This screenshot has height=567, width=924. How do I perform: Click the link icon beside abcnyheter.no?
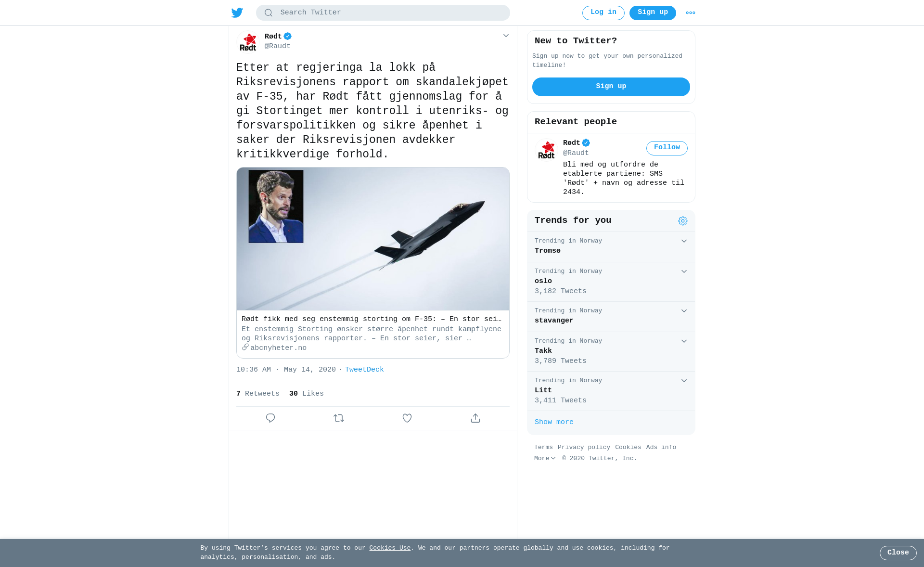pos(245,347)
